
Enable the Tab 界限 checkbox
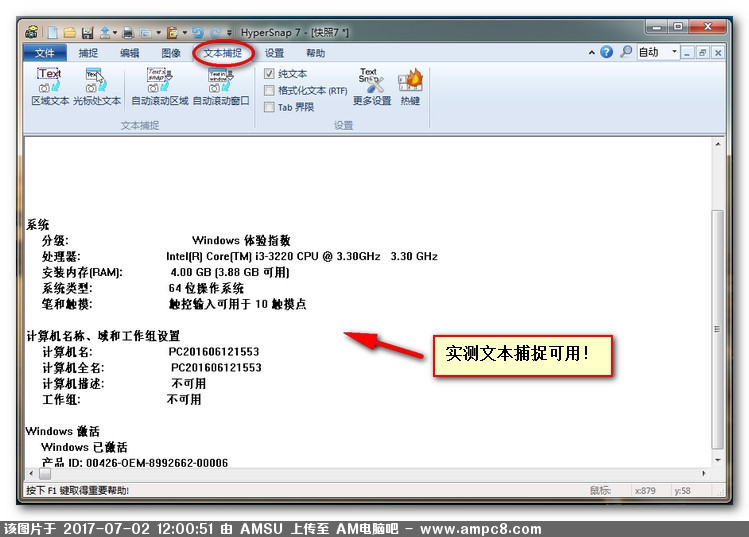coord(269,107)
